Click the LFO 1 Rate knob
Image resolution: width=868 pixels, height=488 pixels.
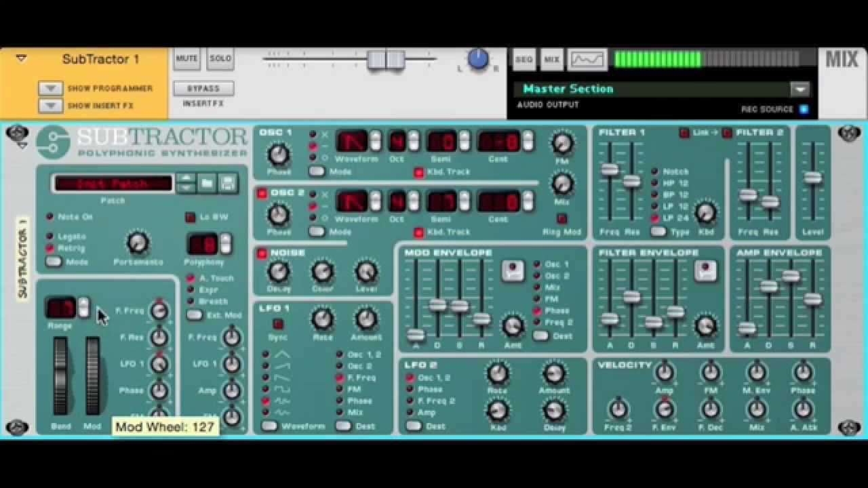322,319
